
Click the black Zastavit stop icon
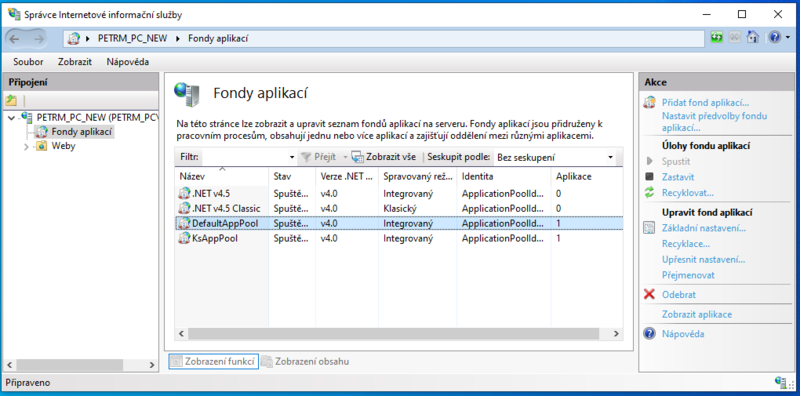click(649, 177)
